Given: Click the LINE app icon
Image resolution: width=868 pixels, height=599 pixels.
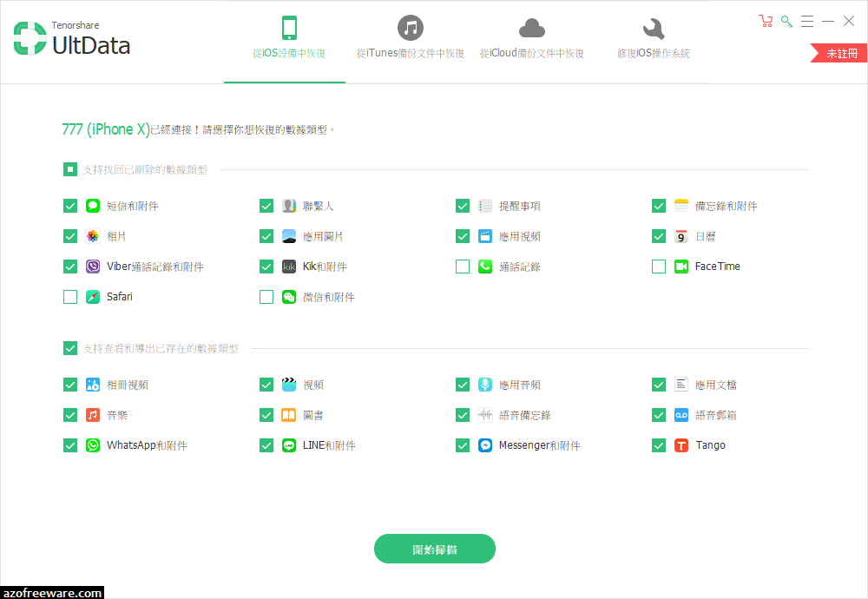Looking at the screenshot, I should (288, 444).
